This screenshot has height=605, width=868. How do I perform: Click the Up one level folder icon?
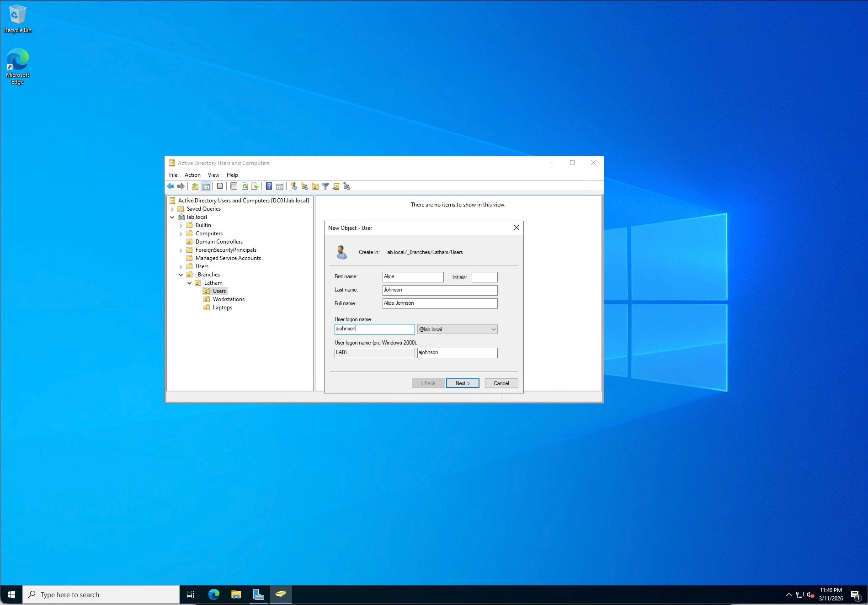(x=195, y=186)
